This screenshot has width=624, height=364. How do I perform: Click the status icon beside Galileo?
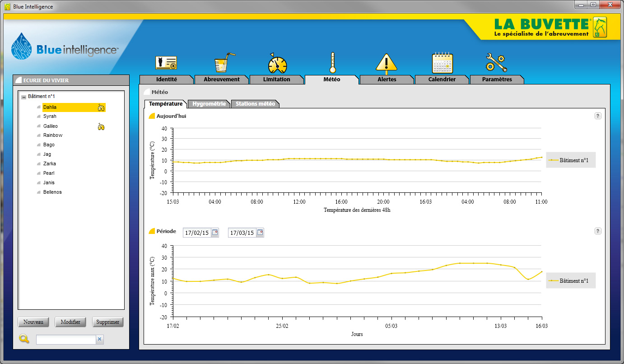(101, 126)
